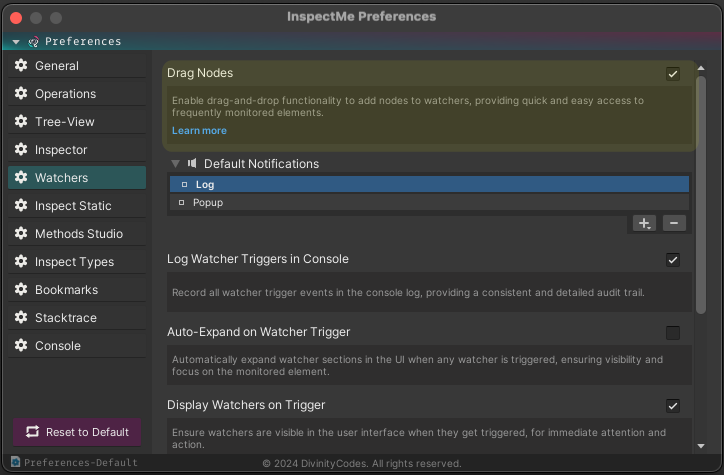Select the Watchers preferences tab
724x475 pixels.
click(77, 178)
